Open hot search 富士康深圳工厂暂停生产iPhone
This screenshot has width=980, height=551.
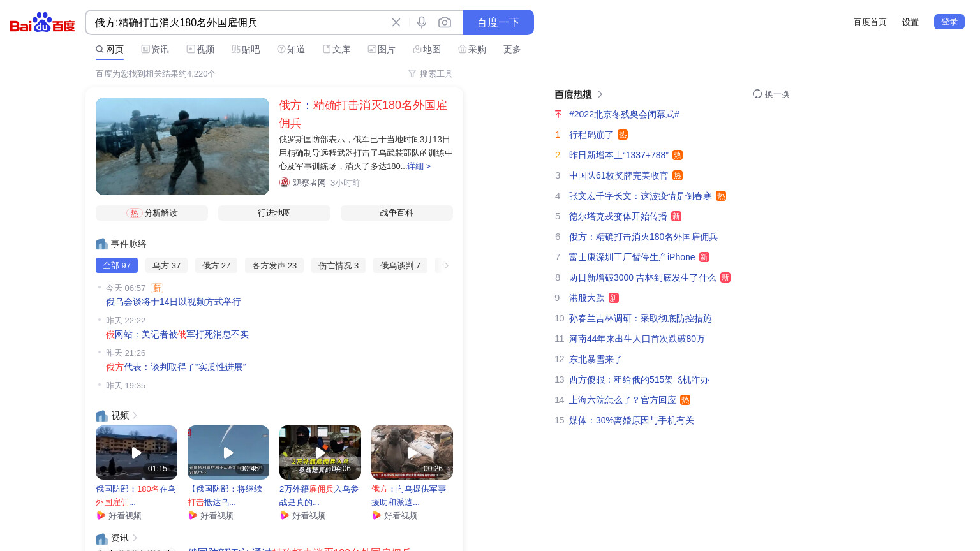click(x=632, y=257)
